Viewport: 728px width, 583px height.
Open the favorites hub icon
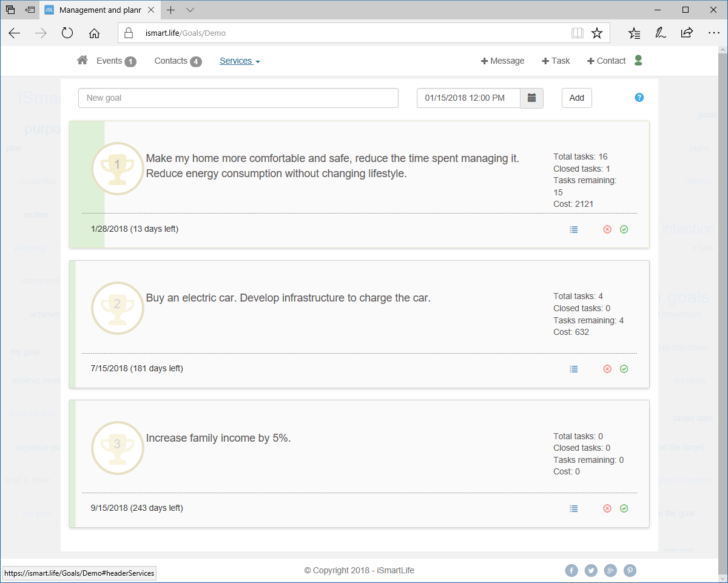(634, 33)
